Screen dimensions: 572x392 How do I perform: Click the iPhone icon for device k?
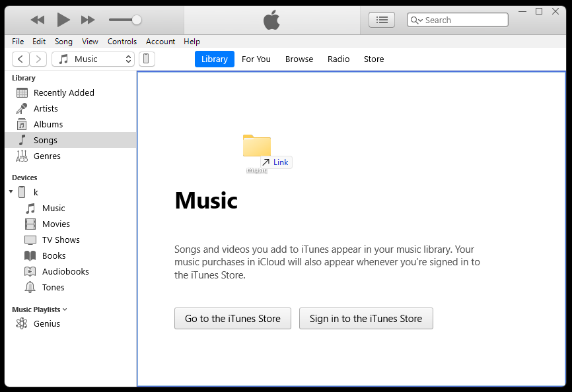(x=22, y=192)
